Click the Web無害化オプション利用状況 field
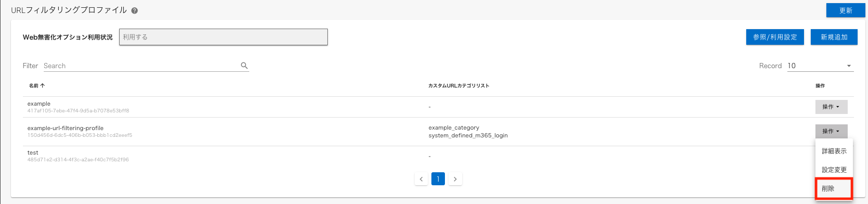Image resolution: width=868 pixels, height=204 pixels. pos(223,37)
